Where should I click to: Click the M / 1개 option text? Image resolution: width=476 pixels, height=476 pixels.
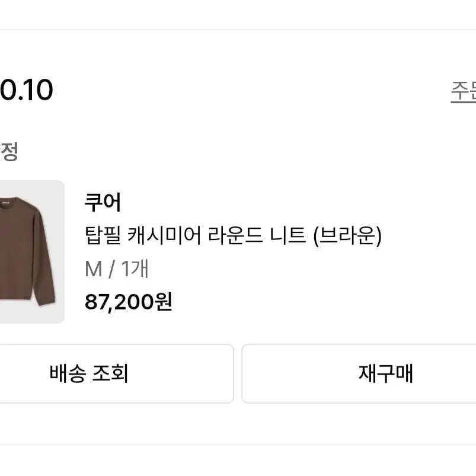click(117, 269)
